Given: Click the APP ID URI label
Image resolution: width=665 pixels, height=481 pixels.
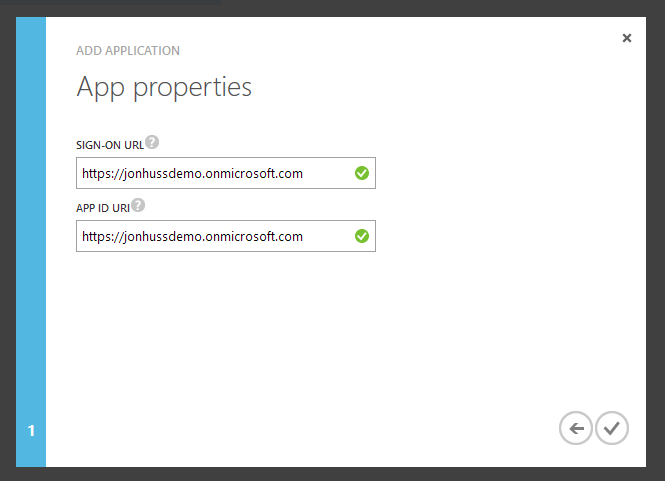Looking at the screenshot, I should pyautogui.click(x=102, y=208).
